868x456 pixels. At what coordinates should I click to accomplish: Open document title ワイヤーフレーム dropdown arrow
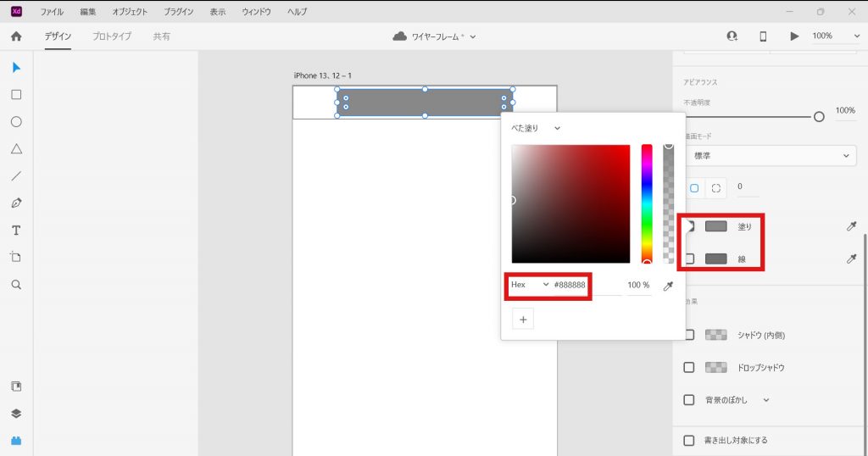coord(473,37)
